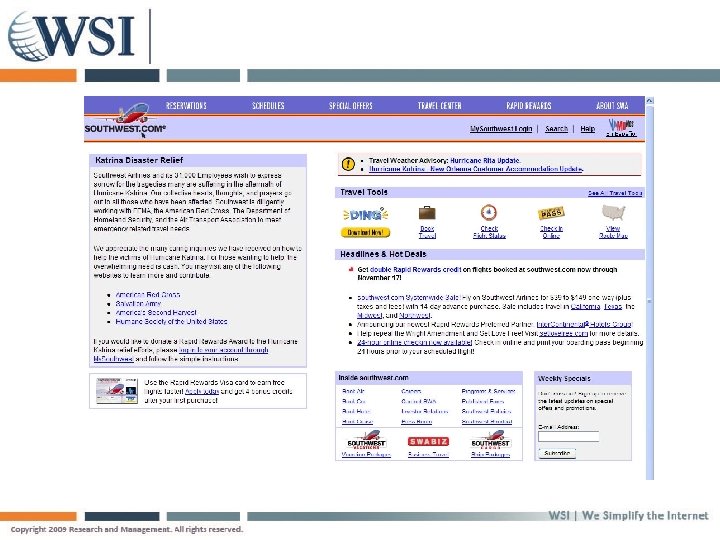This screenshot has height=540, width=720.
Task: Click the Southwest.com airplane logo
Action: tap(125, 118)
